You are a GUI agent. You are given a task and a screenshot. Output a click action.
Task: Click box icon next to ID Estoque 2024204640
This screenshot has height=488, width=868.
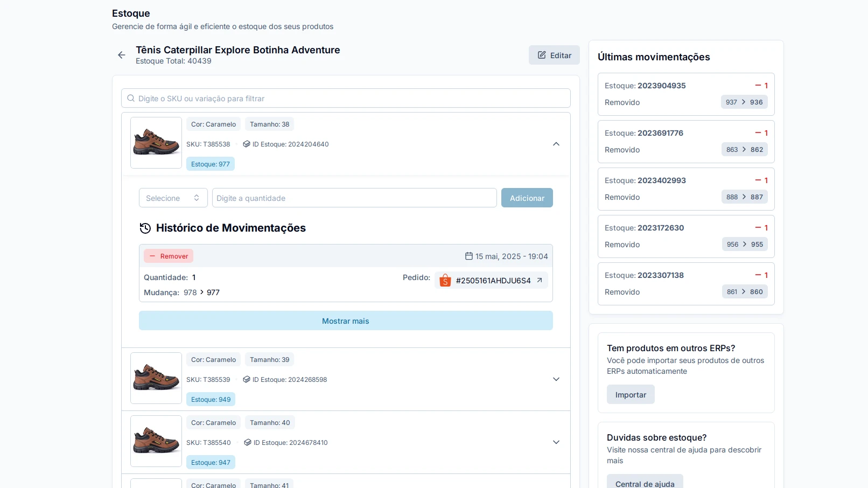[x=247, y=144]
